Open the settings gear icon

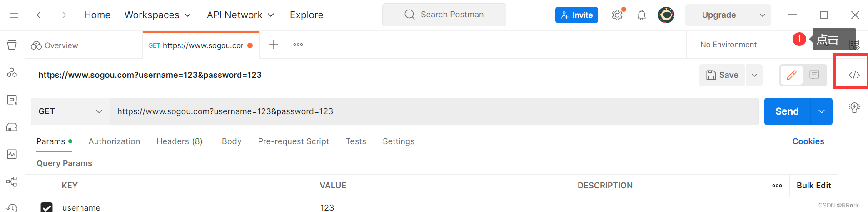pyautogui.click(x=617, y=15)
